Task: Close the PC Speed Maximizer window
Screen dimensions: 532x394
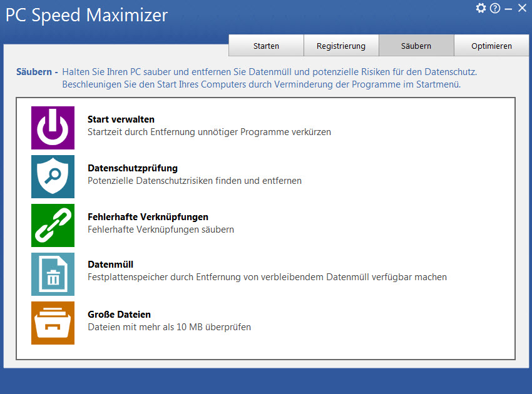Action: point(522,8)
